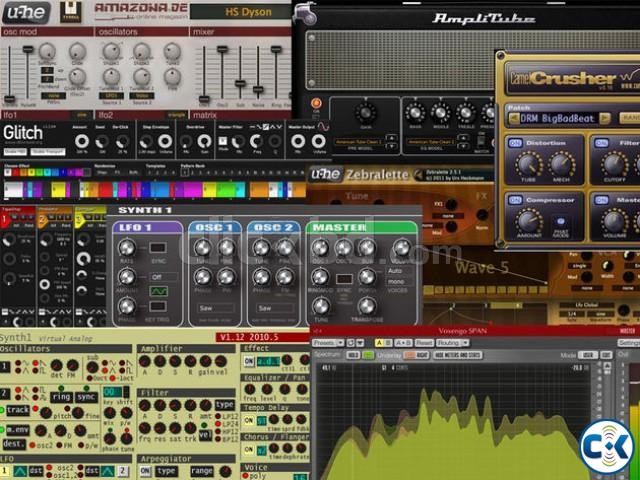The width and height of the screenshot is (640, 480).
Task: Toggle the AmpliTube power ON indicator
Action: pyautogui.click(x=316, y=103)
